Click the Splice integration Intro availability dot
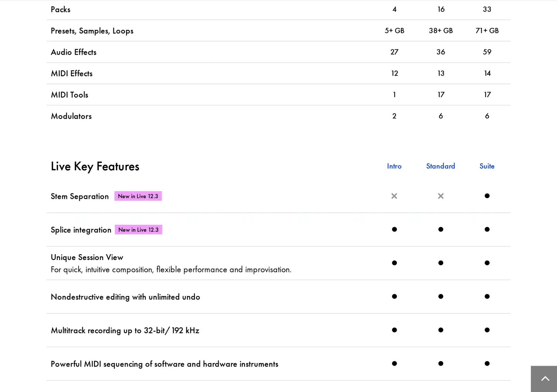This screenshot has width=557, height=392. [394, 229]
